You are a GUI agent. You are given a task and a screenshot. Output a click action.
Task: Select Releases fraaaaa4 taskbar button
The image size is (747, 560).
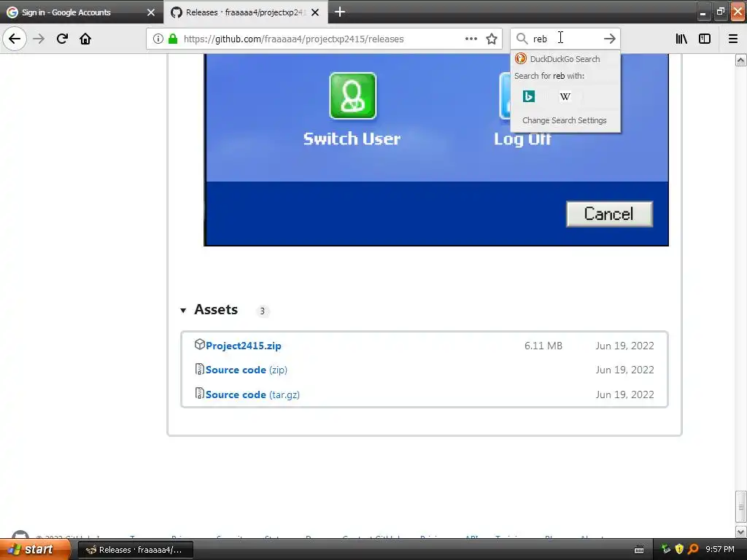coord(135,550)
